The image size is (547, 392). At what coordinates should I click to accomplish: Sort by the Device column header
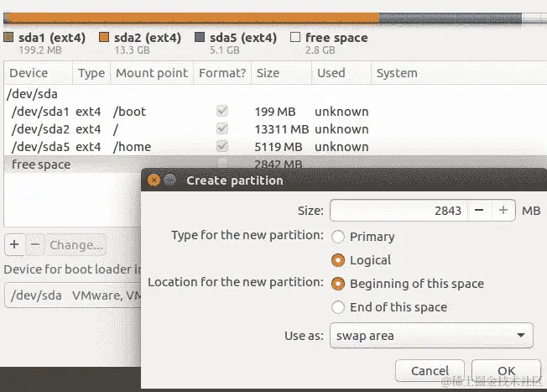tap(39, 73)
